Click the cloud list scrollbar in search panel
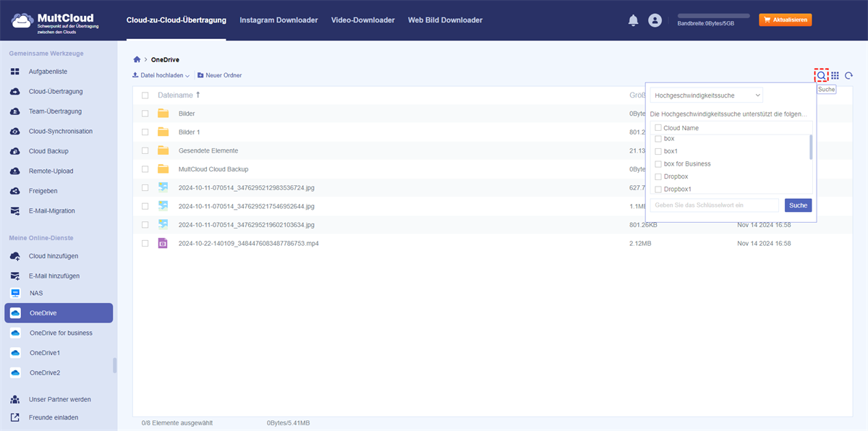The height and width of the screenshot is (431, 868). 810,147
